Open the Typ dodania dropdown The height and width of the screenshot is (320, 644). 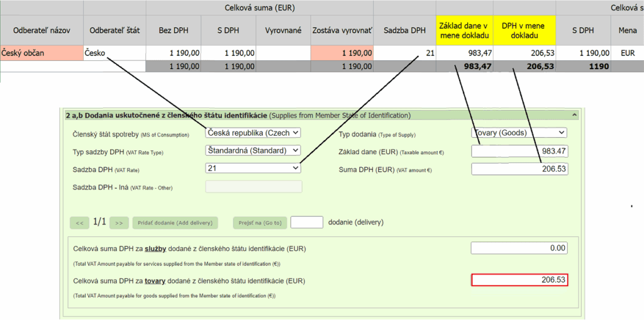tap(519, 133)
